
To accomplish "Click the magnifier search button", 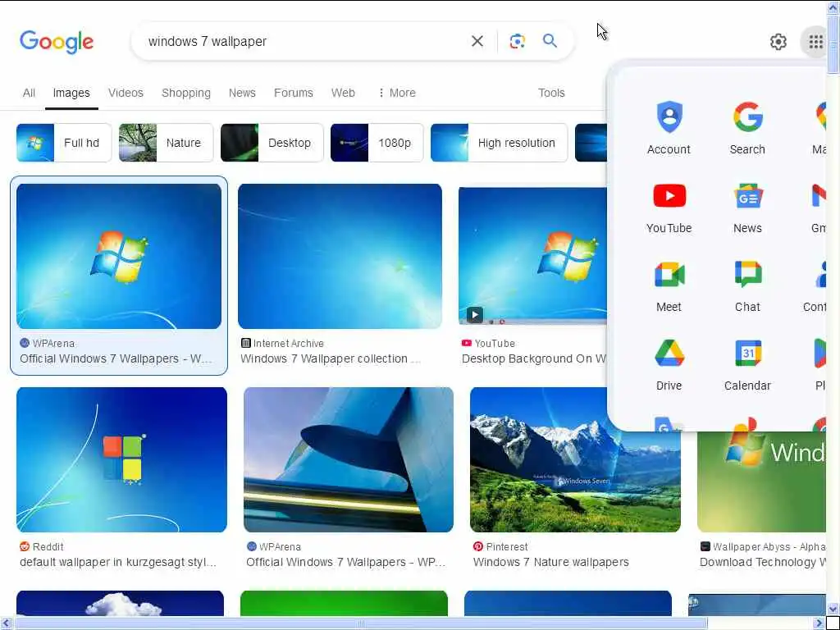I will 550,41.
